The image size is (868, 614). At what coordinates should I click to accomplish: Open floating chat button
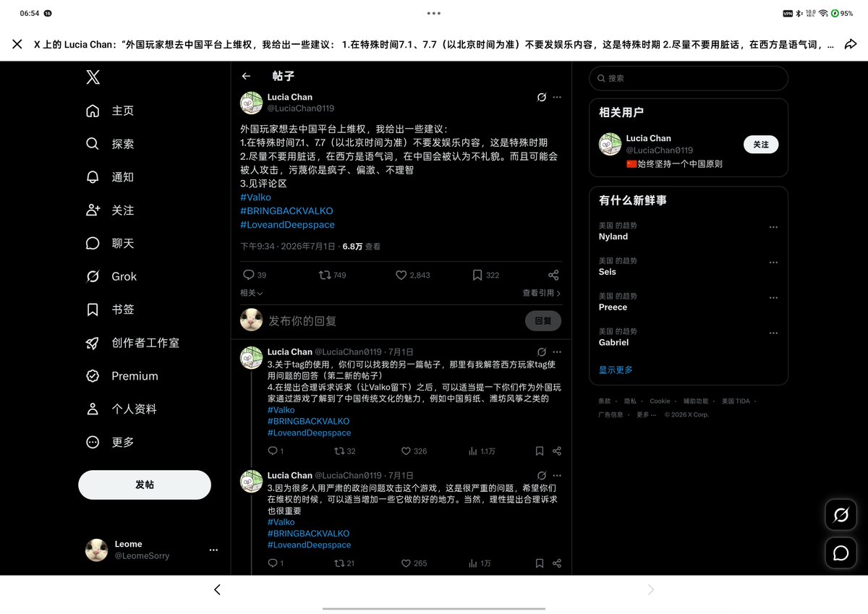[841, 553]
